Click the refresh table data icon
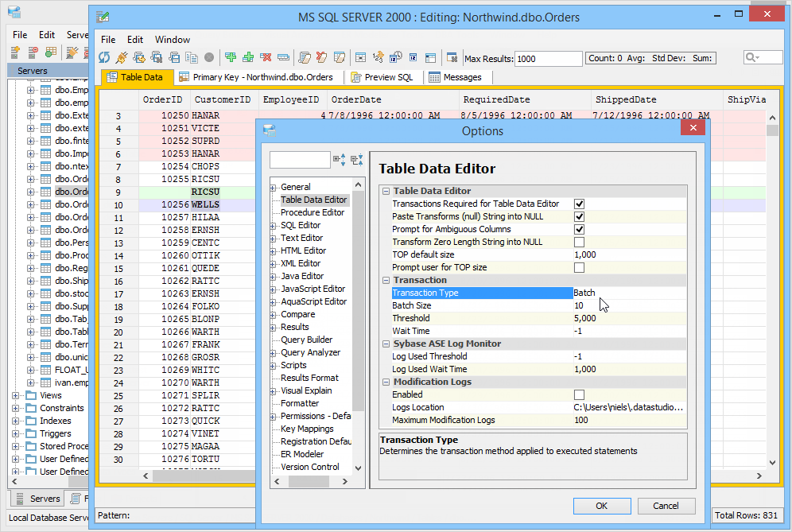 (x=104, y=57)
